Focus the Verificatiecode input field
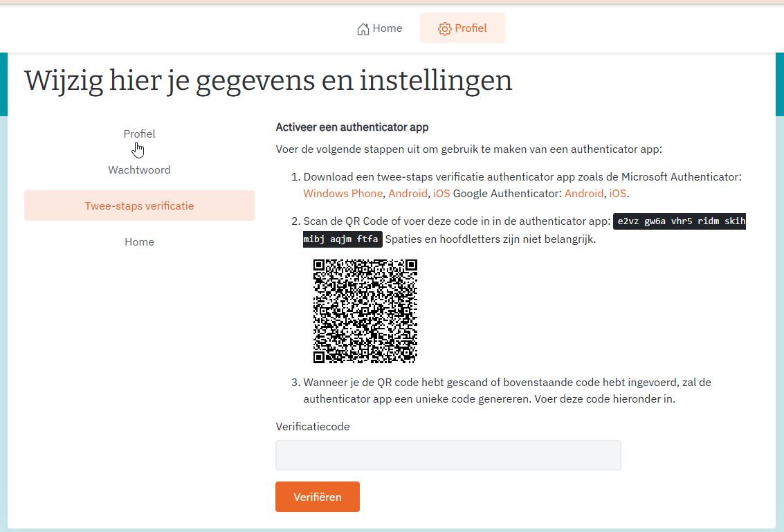Viewport: 784px width, 532px height. (x=448, y=455)
